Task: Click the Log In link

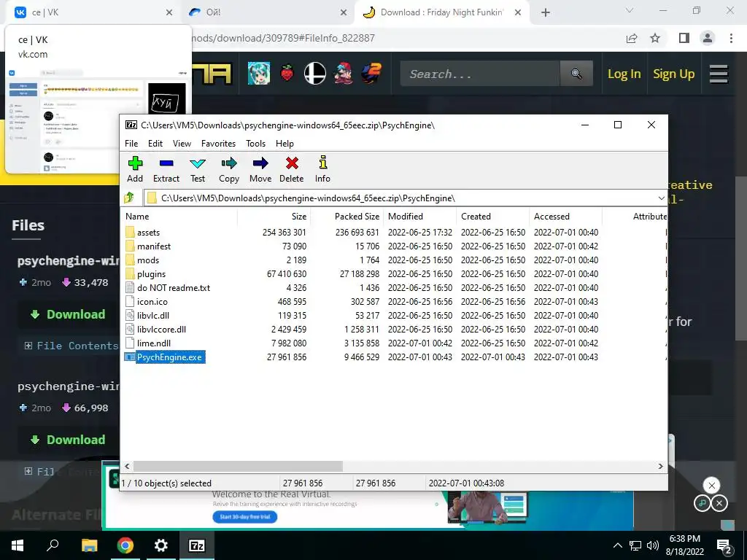Action: click(624, 74)
